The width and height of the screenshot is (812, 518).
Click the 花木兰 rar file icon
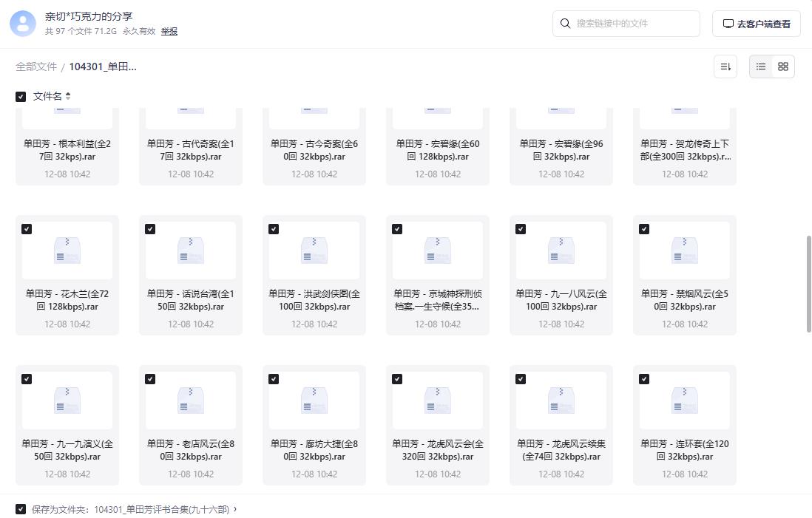coord(67,251)
